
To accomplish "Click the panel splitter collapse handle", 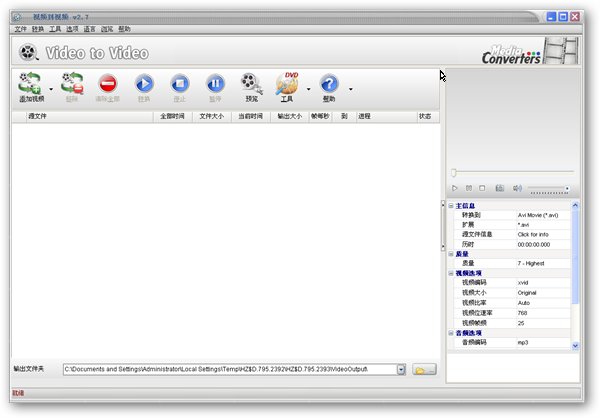I will (x=443, y=225).
